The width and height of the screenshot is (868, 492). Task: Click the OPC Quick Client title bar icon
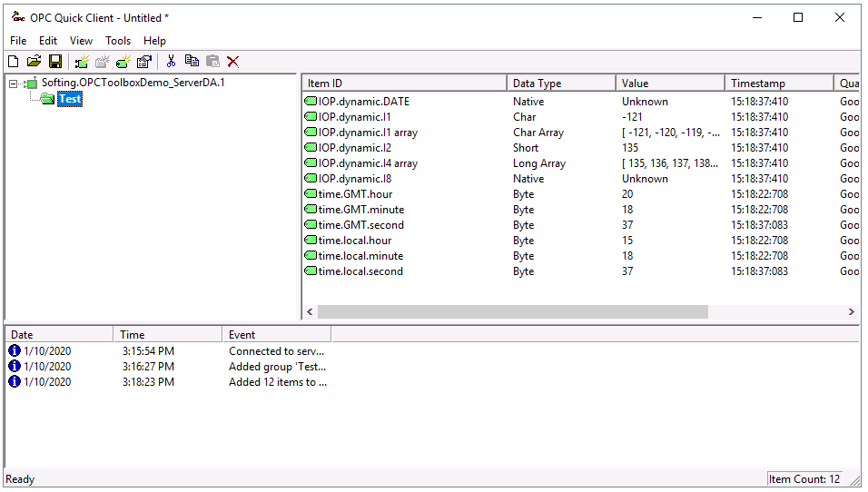(x=18, y=17)
